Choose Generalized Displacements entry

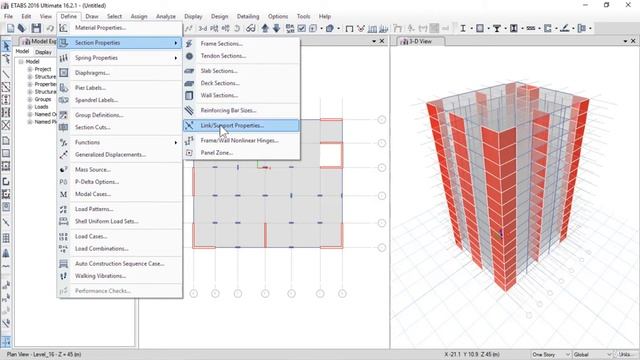pyautogui.click(x=120, y=155)
